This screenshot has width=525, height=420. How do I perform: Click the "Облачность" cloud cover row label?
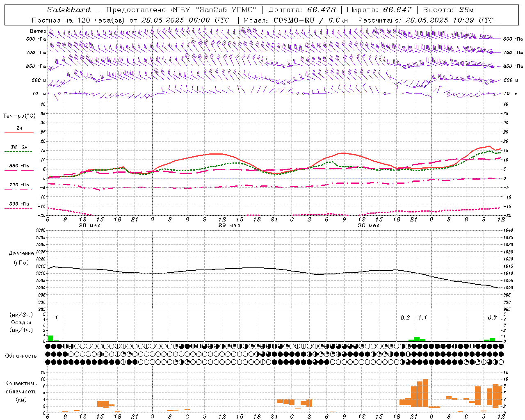point(21,356)
